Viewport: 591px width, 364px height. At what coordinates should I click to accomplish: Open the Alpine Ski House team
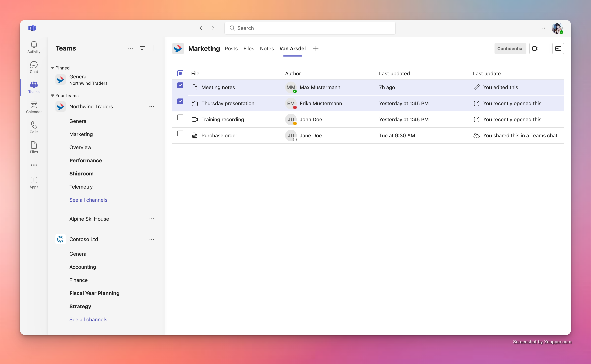[x=89, y=219]
